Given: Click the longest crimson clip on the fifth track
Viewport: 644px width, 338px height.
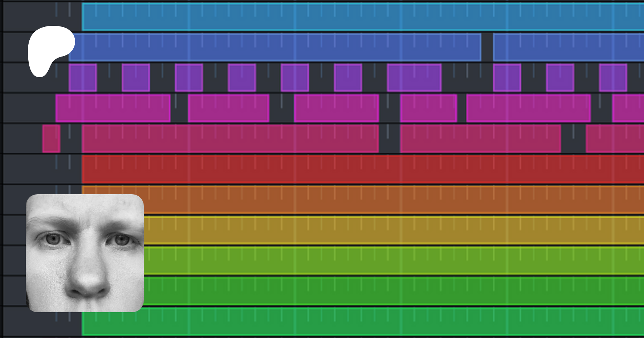Looking at the screenshot, I should (230, 139).
